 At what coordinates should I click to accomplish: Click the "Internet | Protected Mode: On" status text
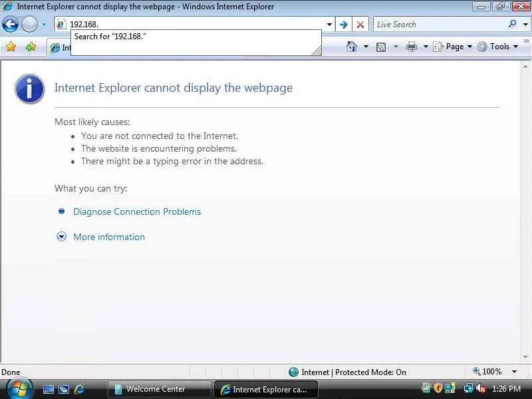pyautogui.click(x=354, y=372)
